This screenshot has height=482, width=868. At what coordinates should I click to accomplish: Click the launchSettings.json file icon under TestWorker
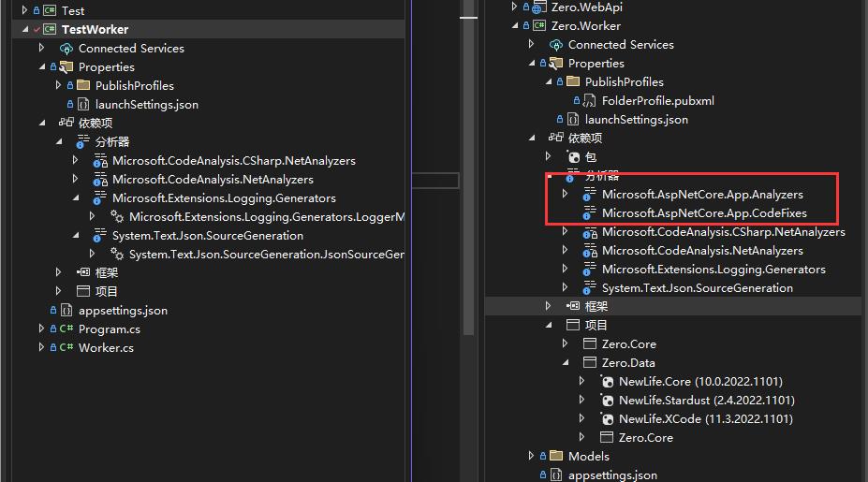click(83, 104)
